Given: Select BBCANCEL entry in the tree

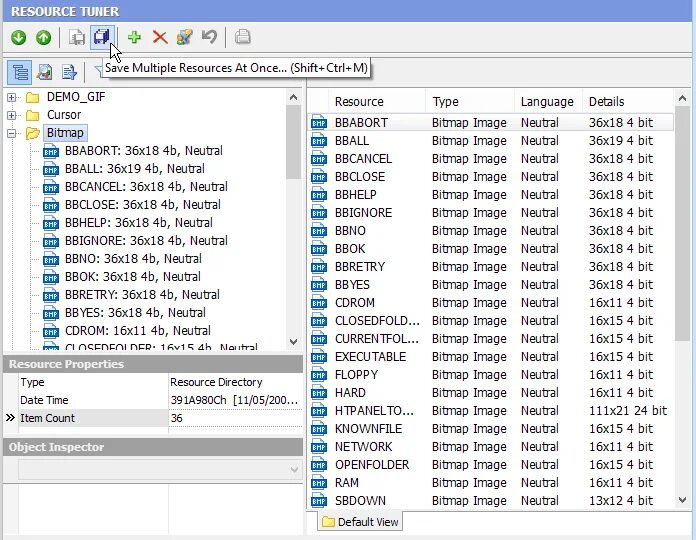Looking at the screenshot, I should (146, 187).
